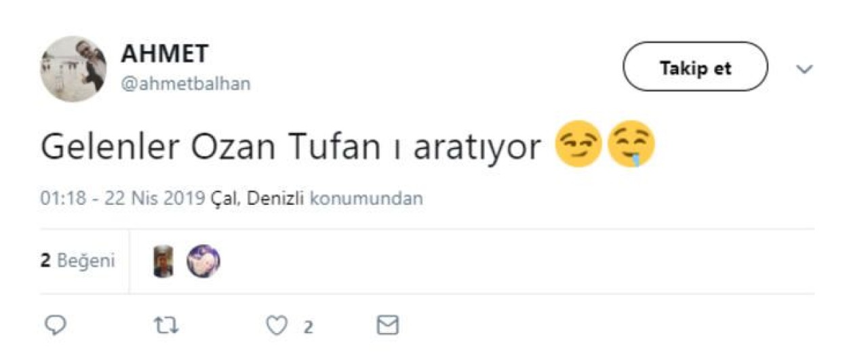The height and width of the screenshot is (354, 868).
Task: Send tweet via the envelope message icon
Action: [387, 326]
